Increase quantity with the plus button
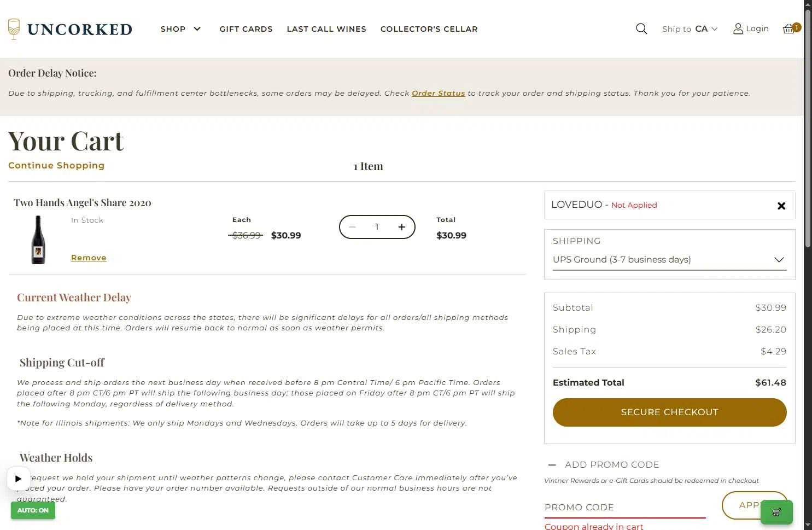The width and height of the screenshot is (812, 530). coord(402,227)
